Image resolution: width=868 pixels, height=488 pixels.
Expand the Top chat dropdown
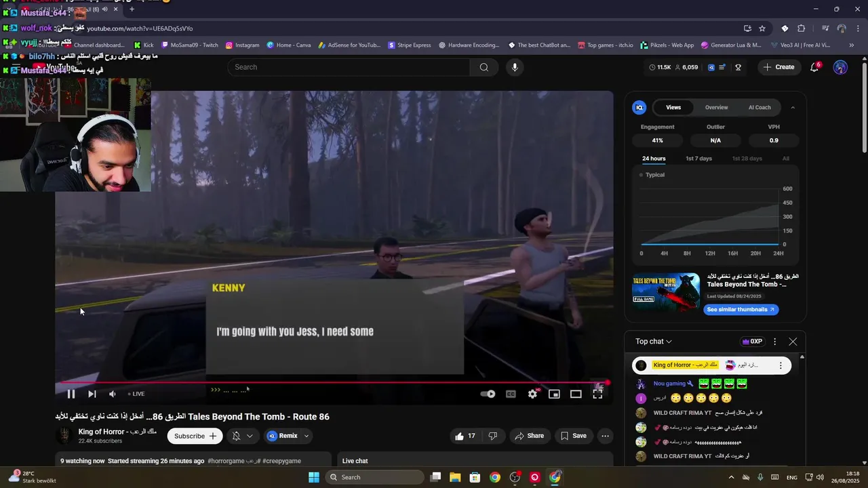point(654,342)
